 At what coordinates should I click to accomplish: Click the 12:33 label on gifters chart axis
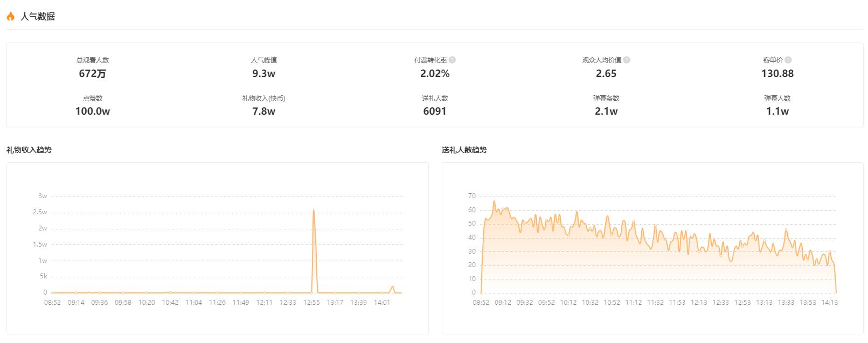point(721,303)
